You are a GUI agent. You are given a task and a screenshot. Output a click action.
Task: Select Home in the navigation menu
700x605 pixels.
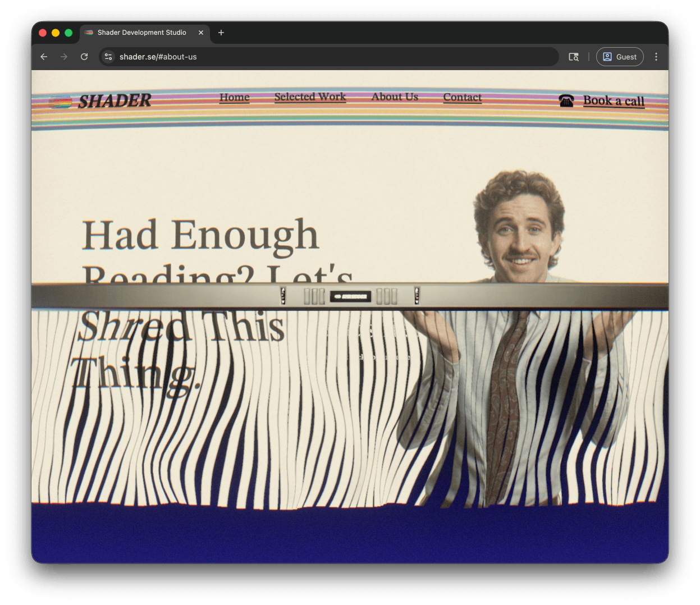[234, 98]
